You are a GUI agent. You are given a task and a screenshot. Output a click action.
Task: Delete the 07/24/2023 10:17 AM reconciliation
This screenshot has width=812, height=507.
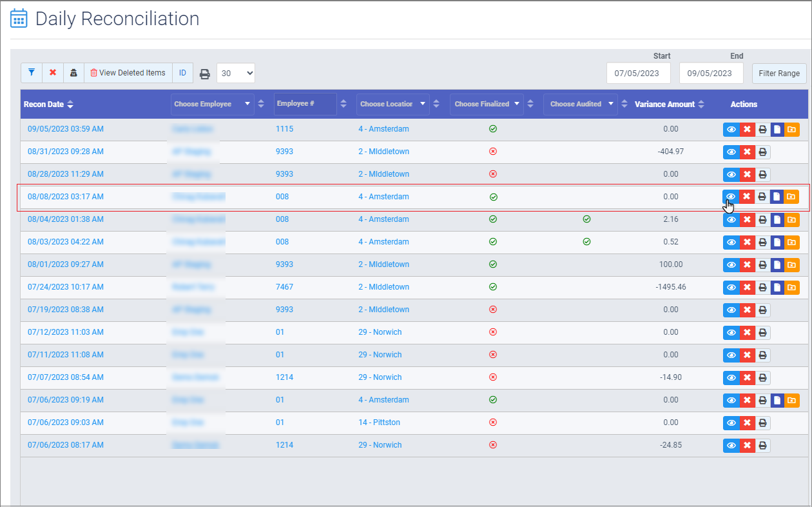click(747, 287)
